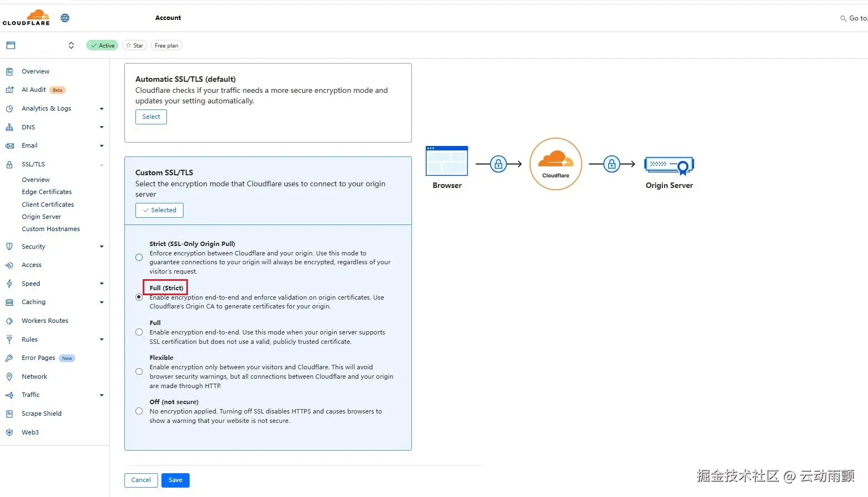This screenshot has width=868, height=497.
Task: Open the Go to search field
Action: tap(854, 18)
